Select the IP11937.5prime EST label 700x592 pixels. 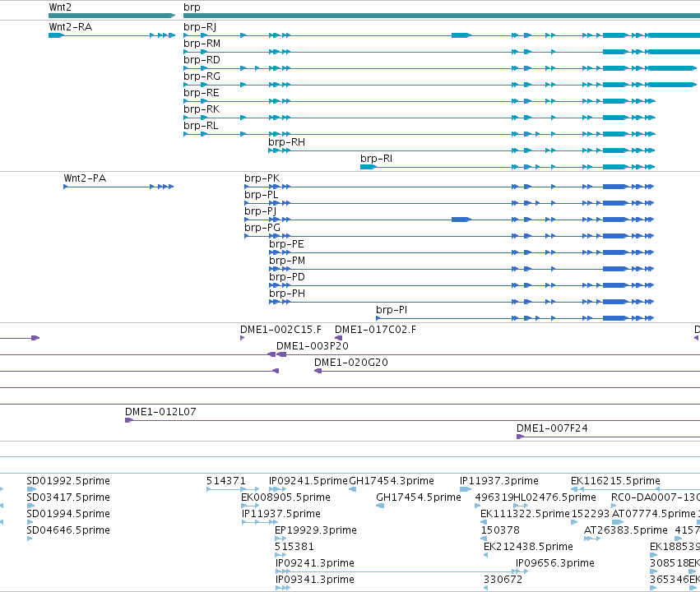pos(281,514)
